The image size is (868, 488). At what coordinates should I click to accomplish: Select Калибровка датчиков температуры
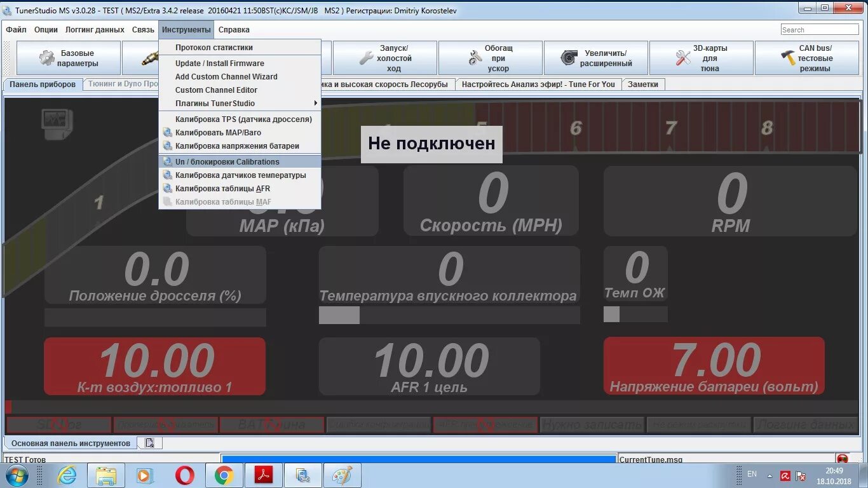click(240, 175)
